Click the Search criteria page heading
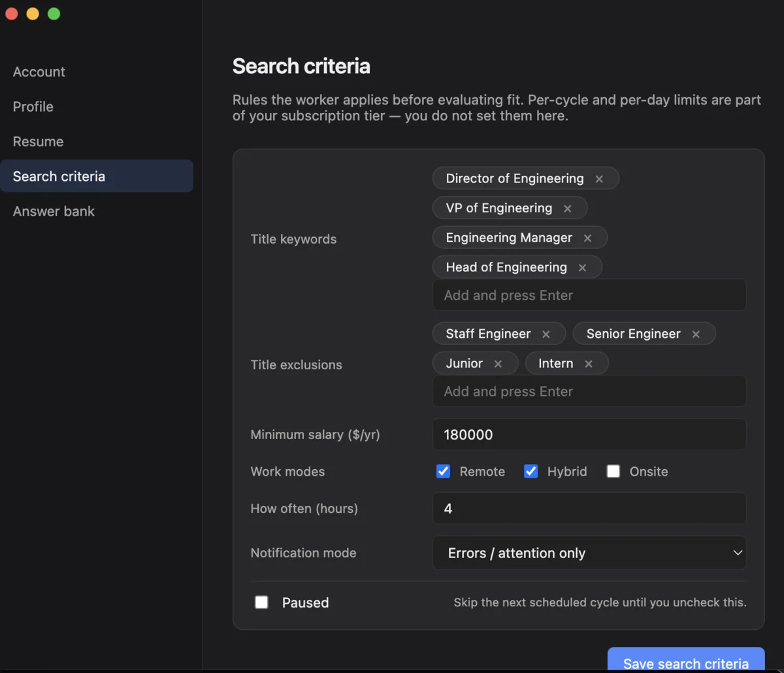Image resolution: width=784 pixels, height=673 pixels. click(301, 66)
